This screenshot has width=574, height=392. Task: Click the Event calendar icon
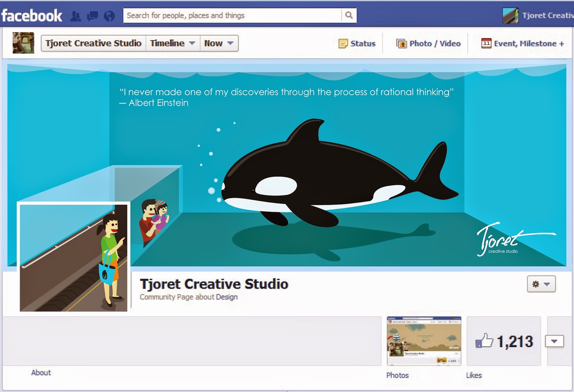coord(486,43)
